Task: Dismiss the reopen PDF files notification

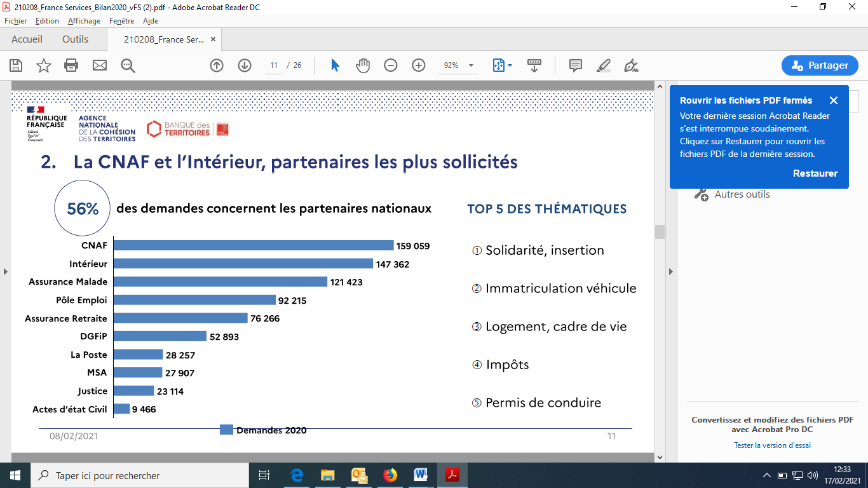Action: pos(834,100)
